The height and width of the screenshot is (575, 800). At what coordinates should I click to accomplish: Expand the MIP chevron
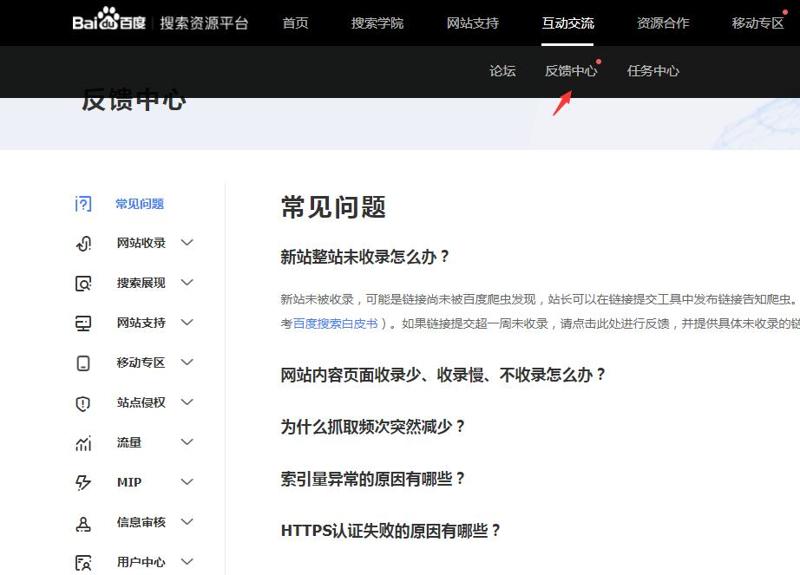(x=187, y=482)
